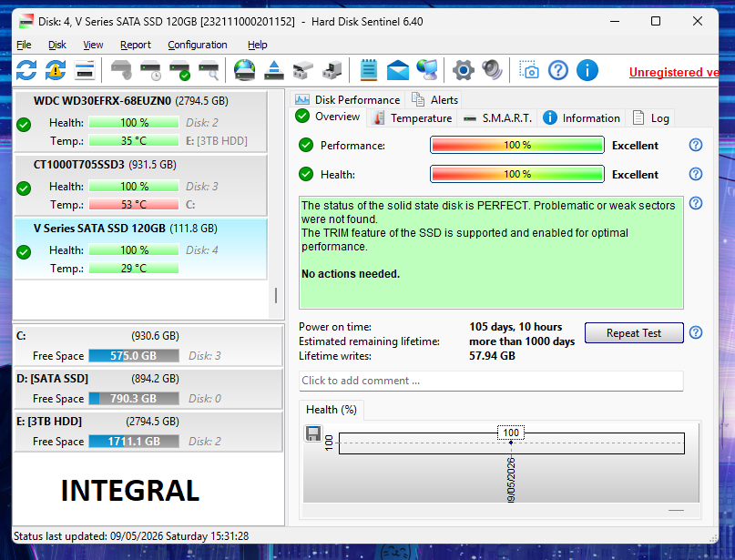Open the File menu

pyautogui.click(x=24, y=45)
